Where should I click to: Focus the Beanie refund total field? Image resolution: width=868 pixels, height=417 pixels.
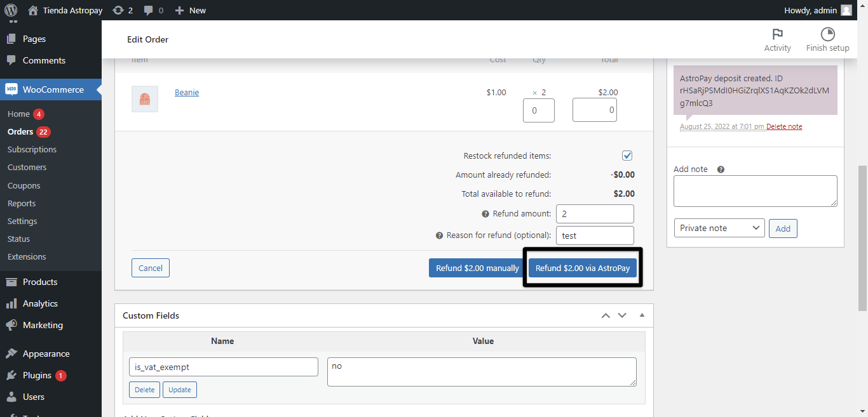coord(595,110)
